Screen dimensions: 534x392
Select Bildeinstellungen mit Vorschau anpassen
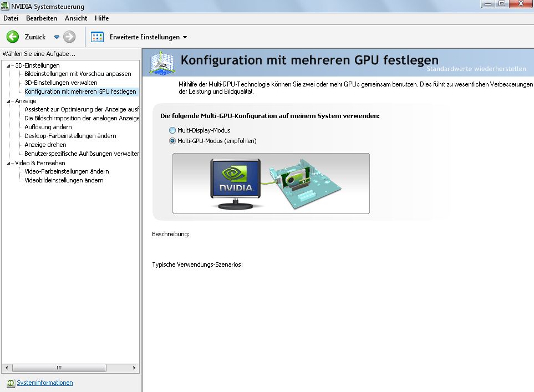point(78,74)
